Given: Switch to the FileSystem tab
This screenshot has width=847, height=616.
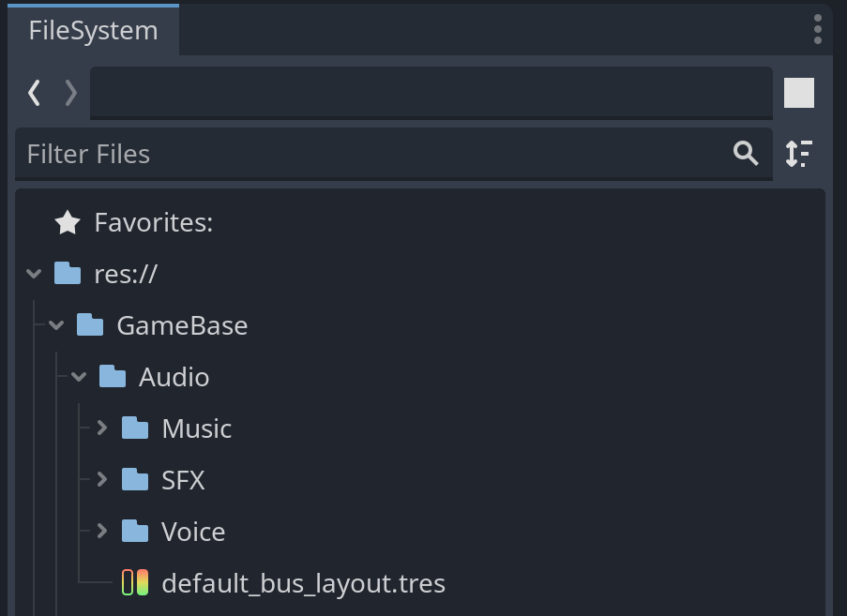Looking at the screenshot, I should pyautogui.click(x=93, y=30).
